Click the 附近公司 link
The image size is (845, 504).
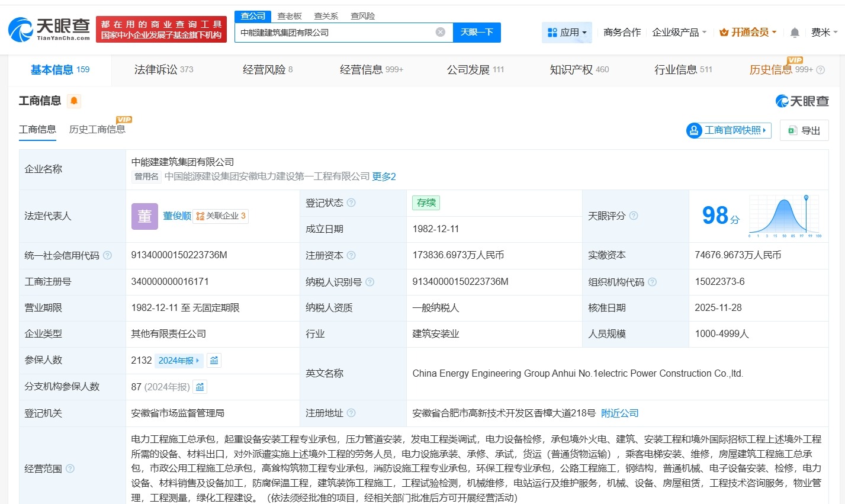tap(620, 413)
